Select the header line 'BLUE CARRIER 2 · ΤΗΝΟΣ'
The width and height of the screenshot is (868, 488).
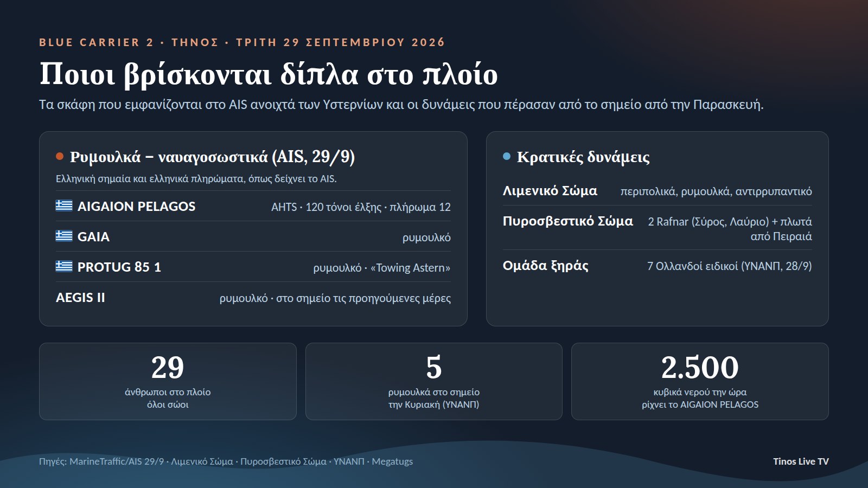click(129, 42)
